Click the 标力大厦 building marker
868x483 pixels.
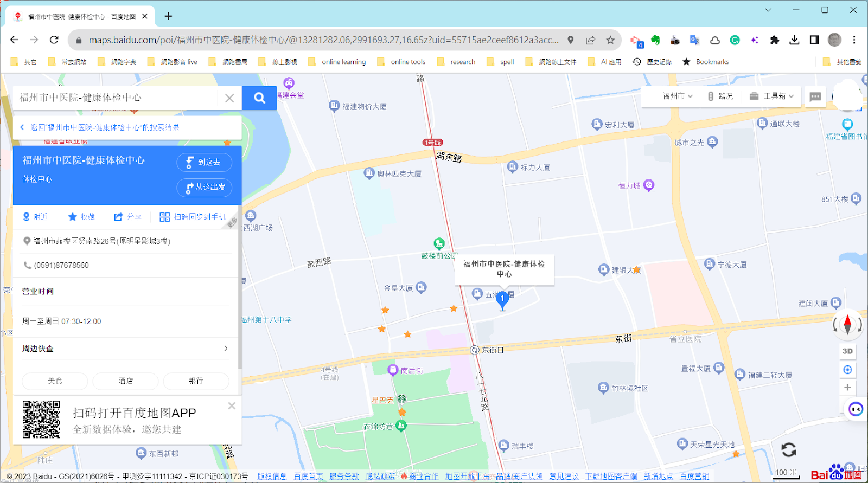[x=512, y=167]
